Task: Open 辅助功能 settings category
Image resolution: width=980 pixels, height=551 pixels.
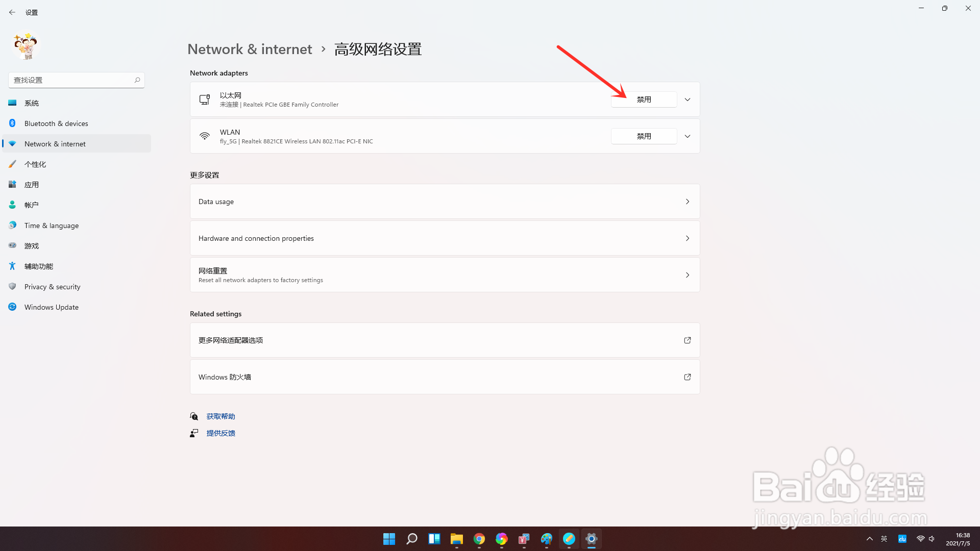Action: [77, 266]
